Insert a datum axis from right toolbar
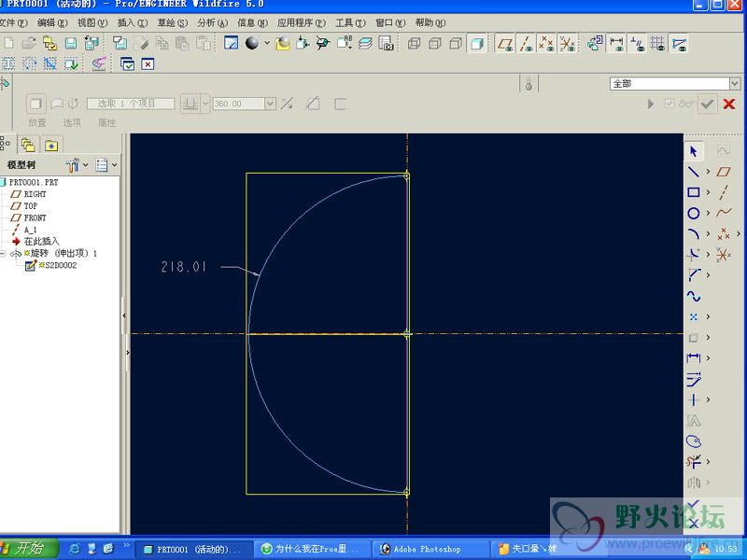Image resolution: width=747 pixels, height=560 pixels. pos(723,192)
